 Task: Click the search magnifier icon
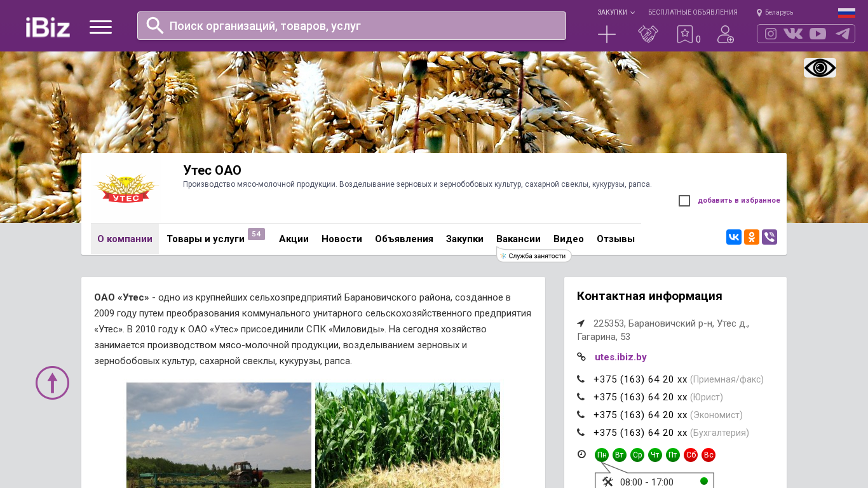[x=155, y=25]
